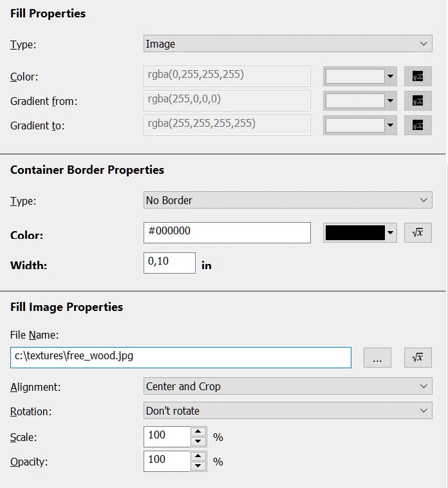Open the black border color swatch
448x488 pixels.
coord(360,232)
